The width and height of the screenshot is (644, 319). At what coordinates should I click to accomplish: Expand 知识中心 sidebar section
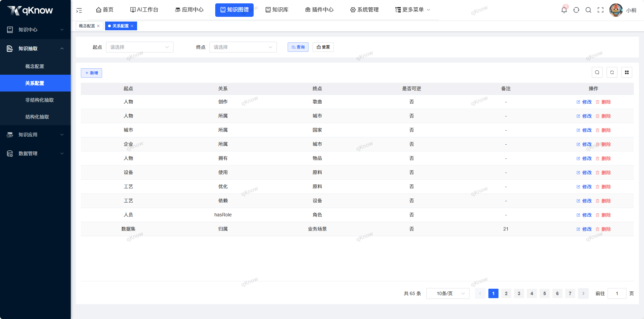(x=35, y=30)
